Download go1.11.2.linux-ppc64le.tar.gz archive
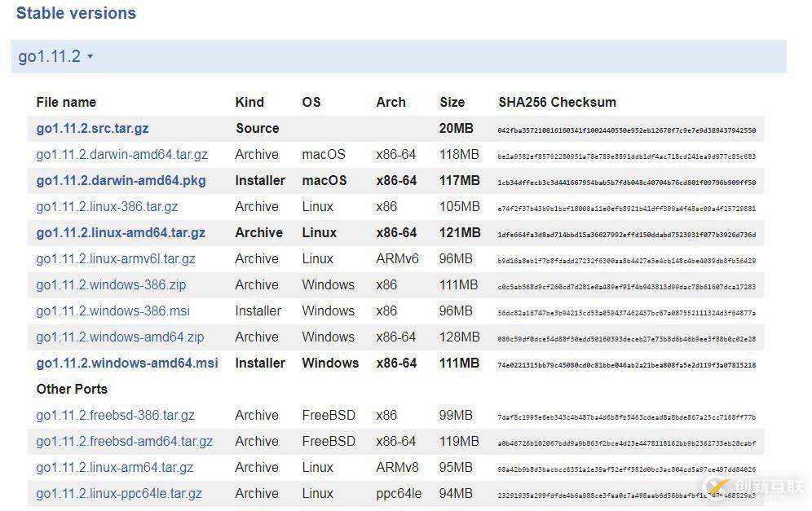Viewport: 812px width, 511px height. pyautogui.click(x=119, y=494)
